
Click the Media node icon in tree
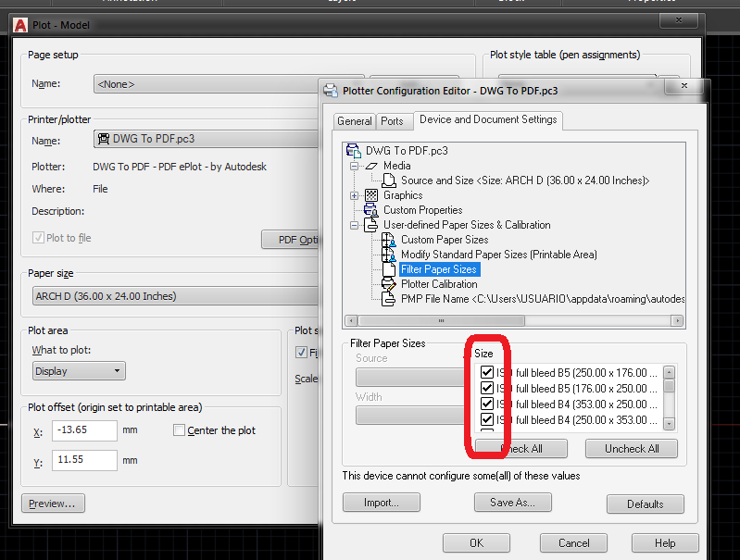click(x=372, y=166)
